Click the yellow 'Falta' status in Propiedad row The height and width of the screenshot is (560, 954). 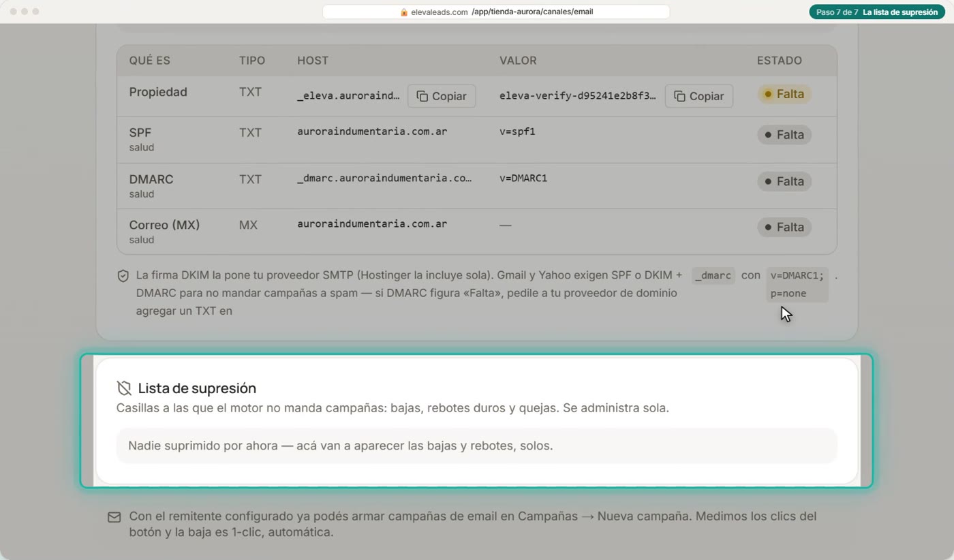click(x=784, y=94)
